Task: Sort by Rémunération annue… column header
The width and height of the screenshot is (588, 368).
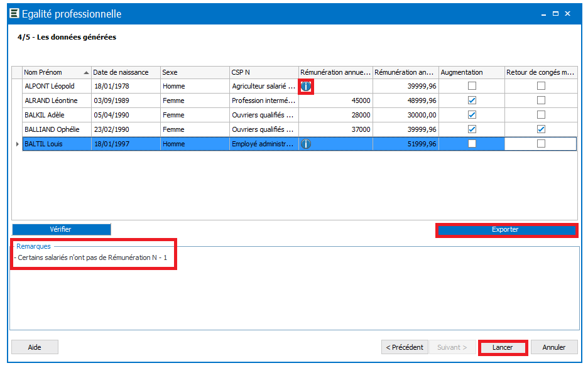Action: tap(335, 72)
